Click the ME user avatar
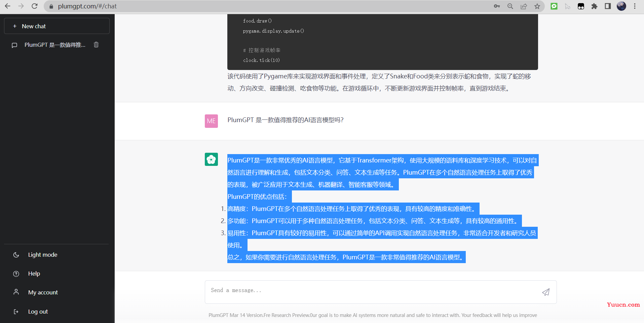Viewport: 644px width, 323px height. (x=211, y=121)
